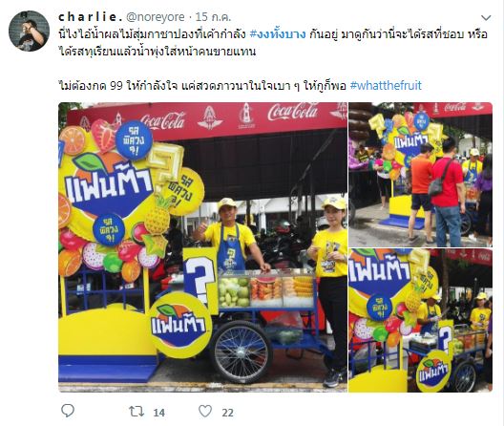Screen dimensions: 504x426
Task: Click the Coca-Cola awning in main photo
Action: 207,119
